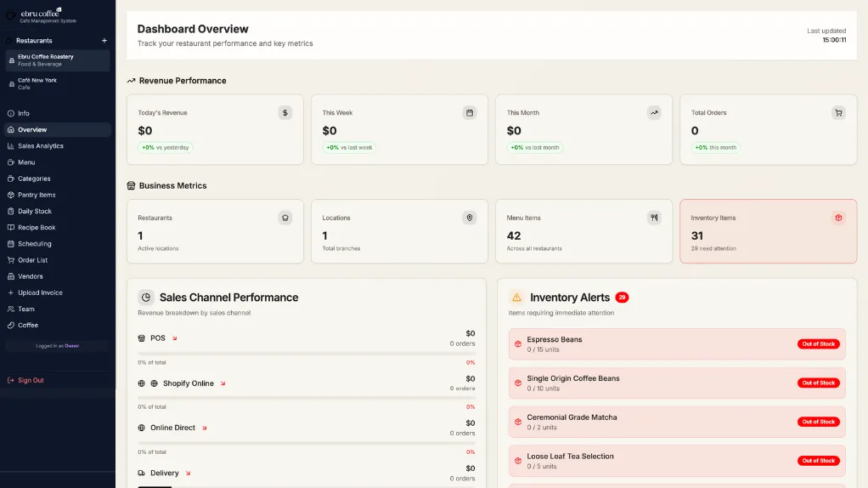Click the warning triangle icon beside Inventory Alerts

pyautogui.click(x=516, y=298)
